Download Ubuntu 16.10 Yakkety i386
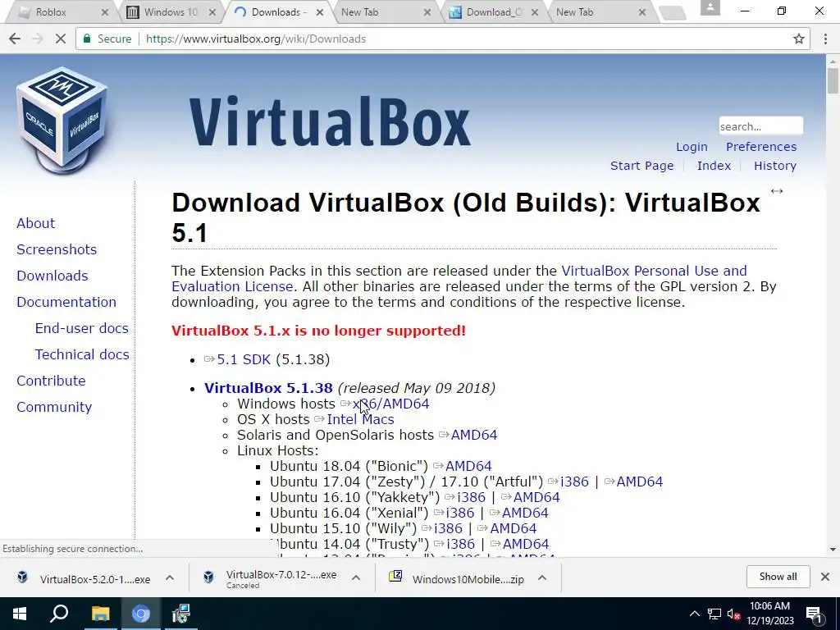Screen dimensions: 840x630 [x=472, y=497]
